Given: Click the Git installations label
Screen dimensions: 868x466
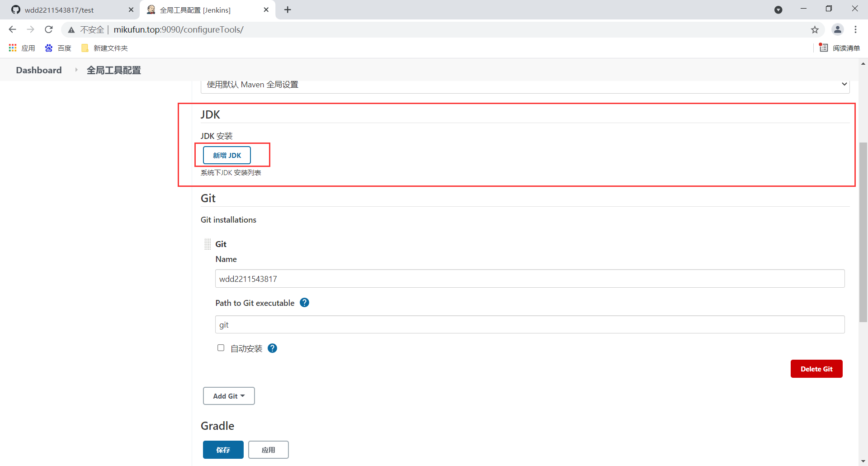Looking at the screenshot, I should click(x=228, y=220).
